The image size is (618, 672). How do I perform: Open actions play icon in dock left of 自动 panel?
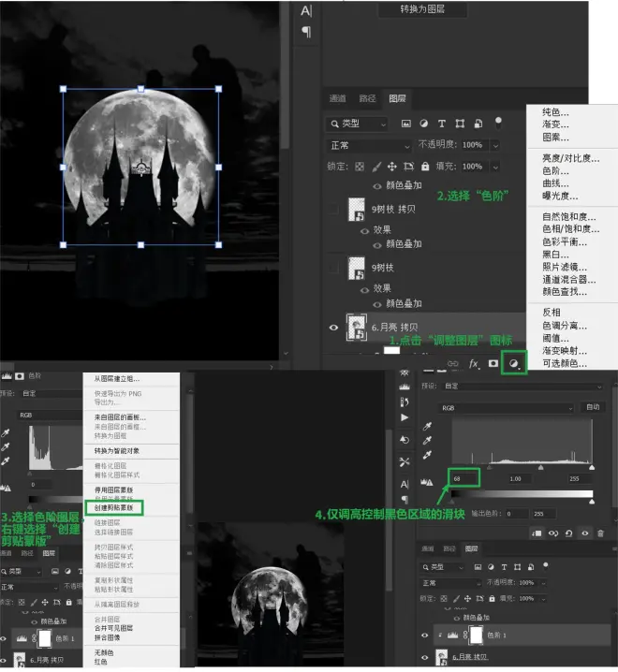[405, 417]
